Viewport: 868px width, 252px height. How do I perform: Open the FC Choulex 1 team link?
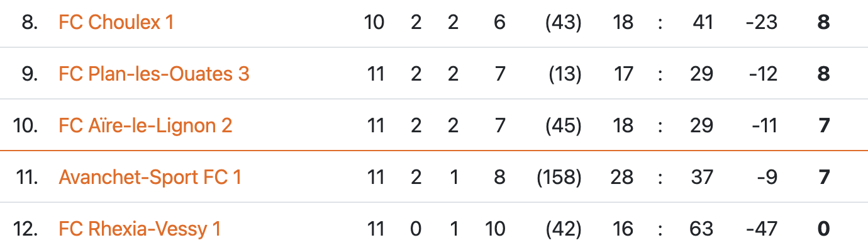click(116, 23)
